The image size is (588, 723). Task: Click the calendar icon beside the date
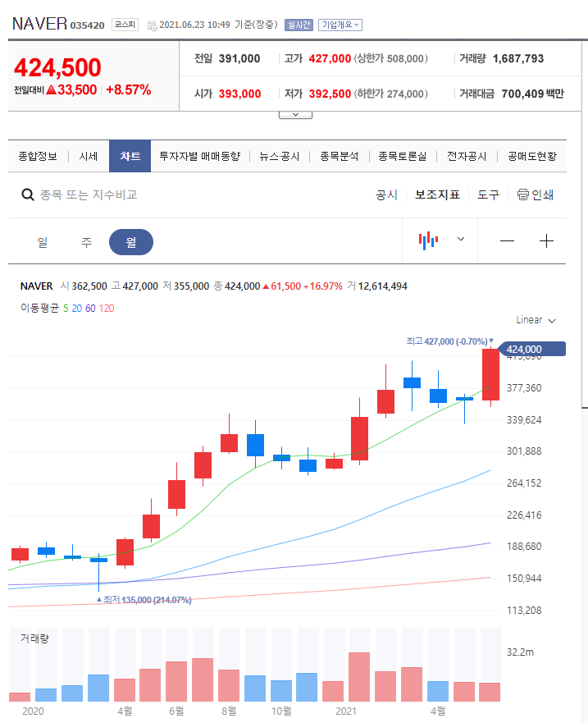point(152,25)
